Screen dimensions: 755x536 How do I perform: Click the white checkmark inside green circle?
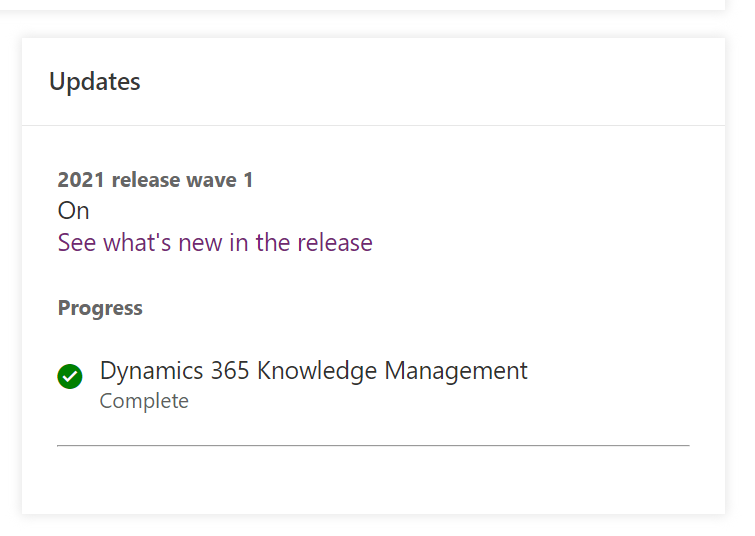[70, 376]
